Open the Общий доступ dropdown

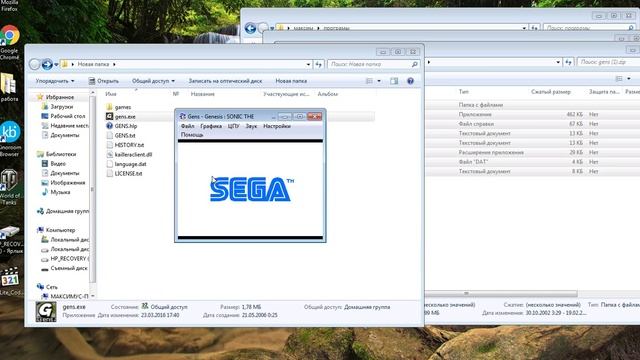(153, 81)
